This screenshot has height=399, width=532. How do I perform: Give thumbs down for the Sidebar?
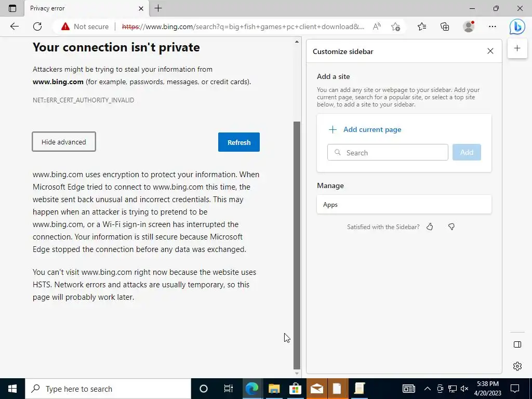tap(451, 227)
